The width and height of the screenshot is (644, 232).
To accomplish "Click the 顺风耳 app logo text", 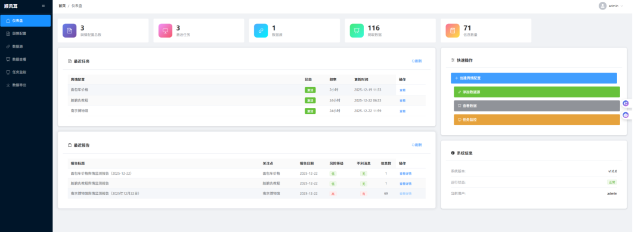I will coord(11,6).
